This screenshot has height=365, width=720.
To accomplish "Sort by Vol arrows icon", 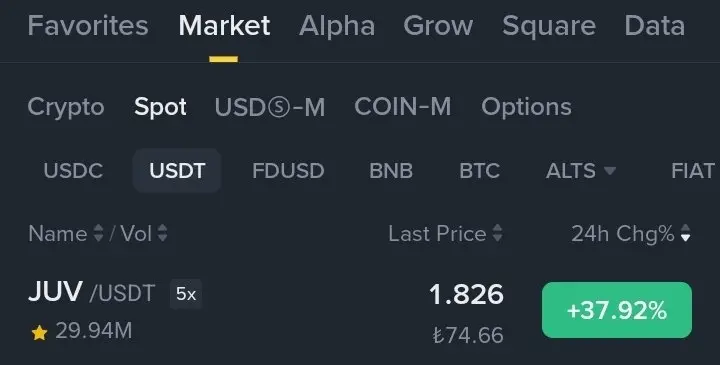I will (x=163, y=233).
